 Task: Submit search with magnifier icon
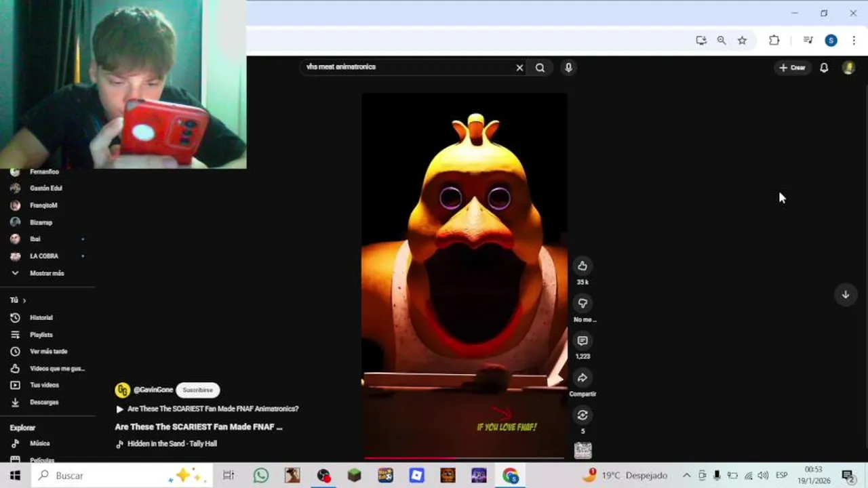[540, 68]
